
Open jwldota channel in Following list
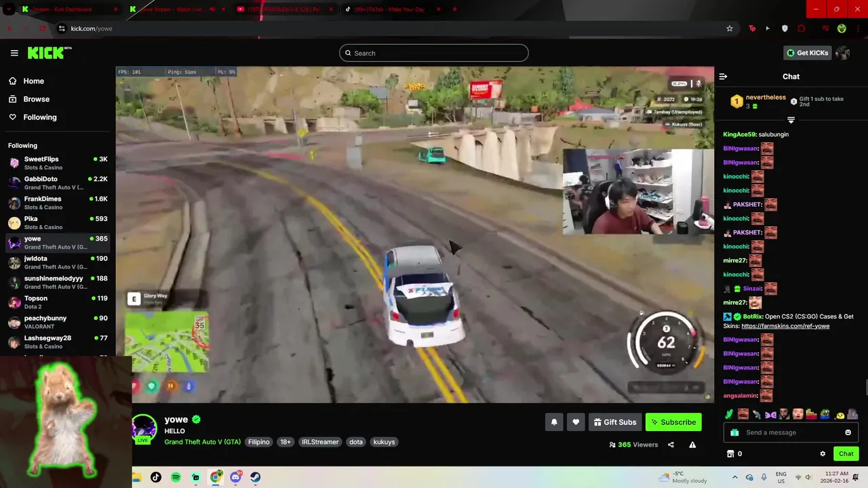[58, 262]
